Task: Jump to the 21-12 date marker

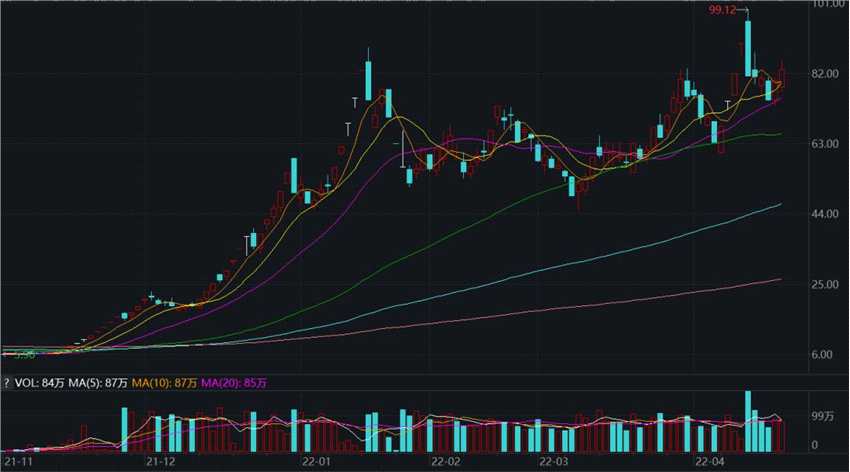Action: click(x=161, y=462)
